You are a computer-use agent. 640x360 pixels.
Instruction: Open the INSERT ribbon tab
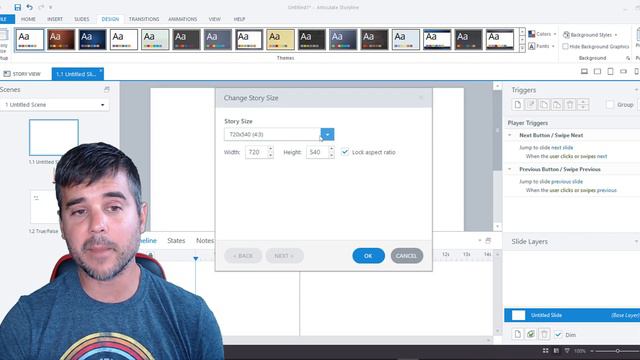[55, 19]
